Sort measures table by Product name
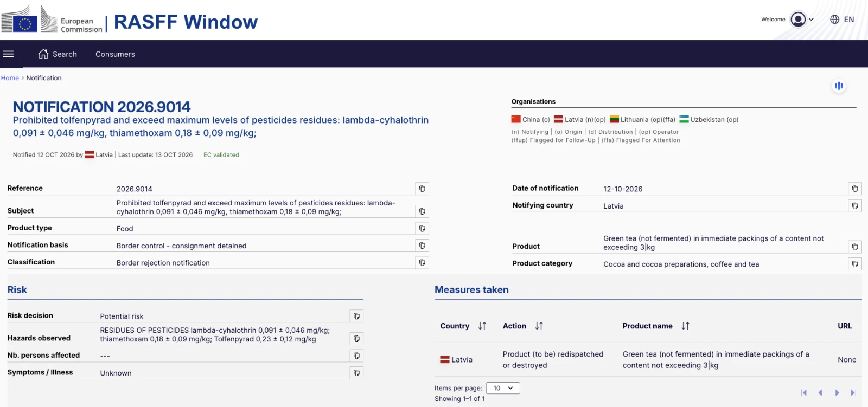Screen dimensions: 868x407 (x=686, y=326)
